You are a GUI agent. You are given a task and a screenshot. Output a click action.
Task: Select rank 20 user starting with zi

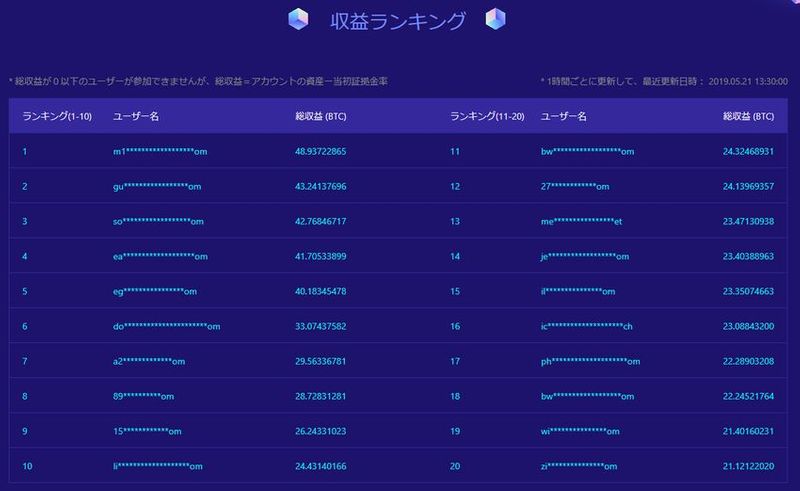click(x=578, y=466)
